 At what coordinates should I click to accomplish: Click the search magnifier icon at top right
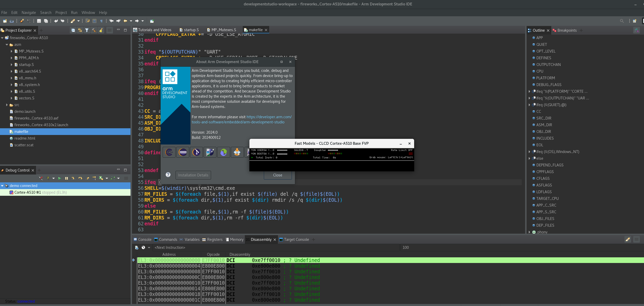pyautogui.click(x=622, y=21)
